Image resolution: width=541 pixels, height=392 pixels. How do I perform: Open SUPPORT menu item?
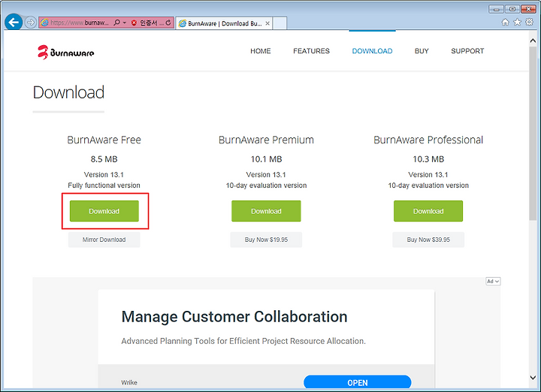point(467,51)
